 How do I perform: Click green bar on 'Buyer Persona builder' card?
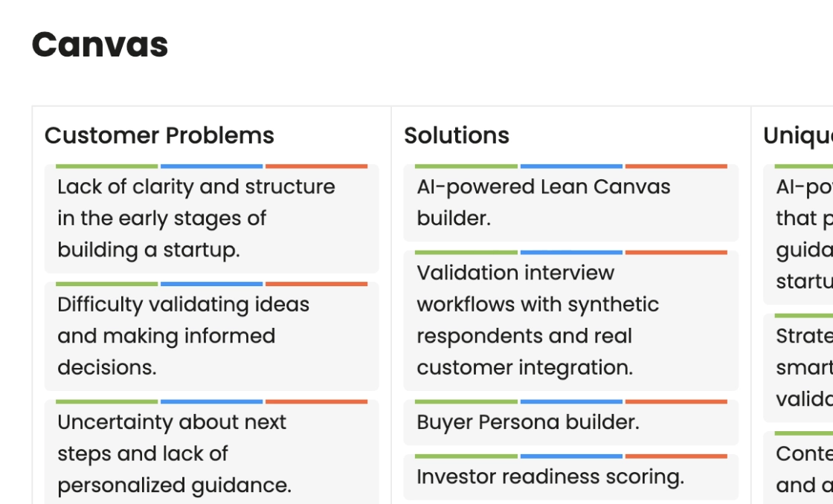click(x=466, y=402)
